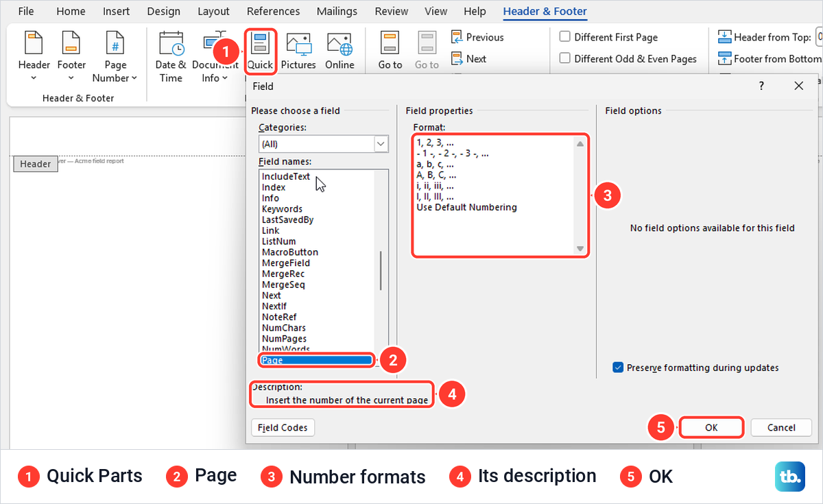Go to Footer button

(x=427, y=51)
